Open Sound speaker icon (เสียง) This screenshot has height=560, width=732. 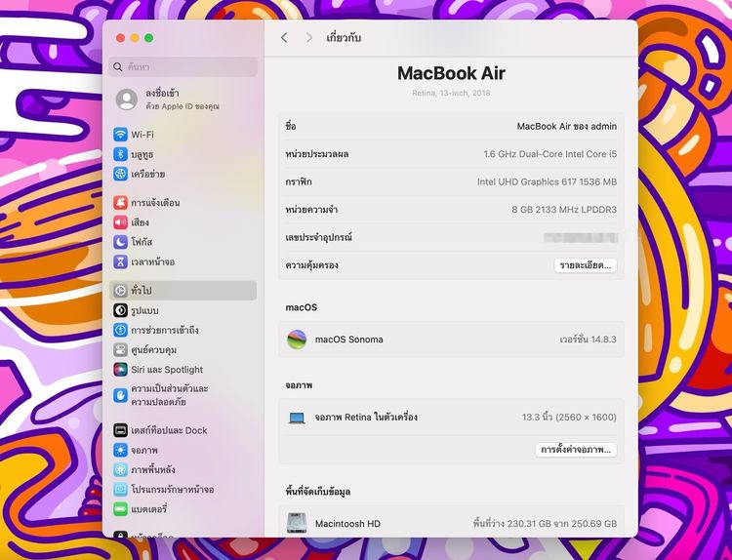click(x=120, y=222)
